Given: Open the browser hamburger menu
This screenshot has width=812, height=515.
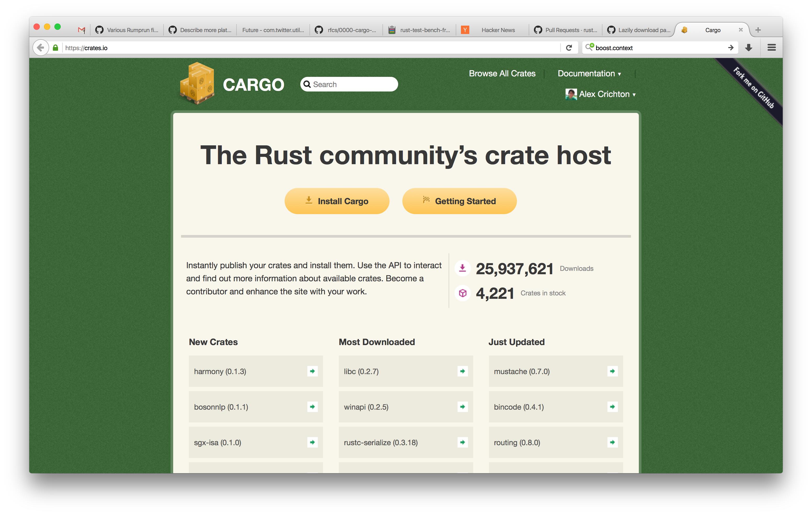Looking at the screenshot, I should (771, 48).
